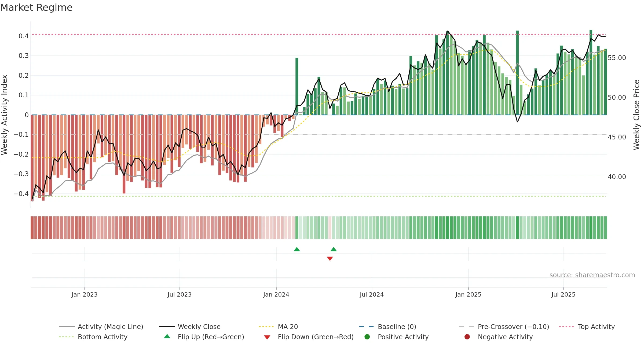Screen dimensions: 644x362
Task: Click the 0.3 activity axis label
Action: [24, 56]
